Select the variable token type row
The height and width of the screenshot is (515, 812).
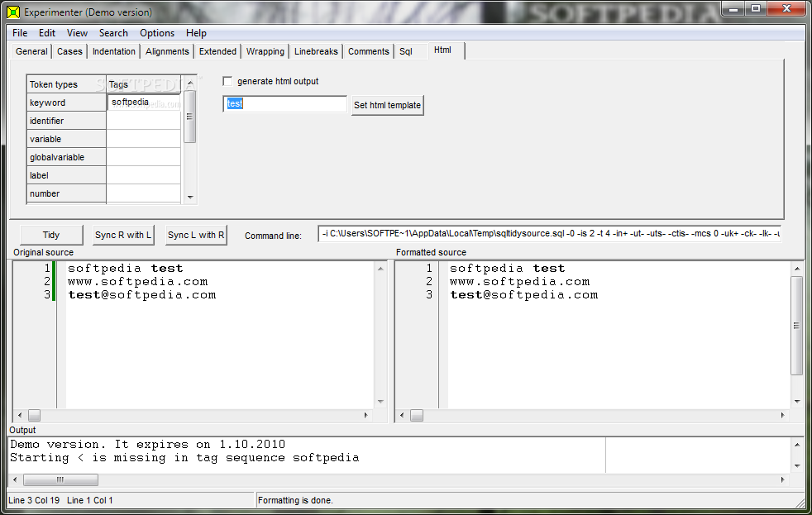(66, 139)
